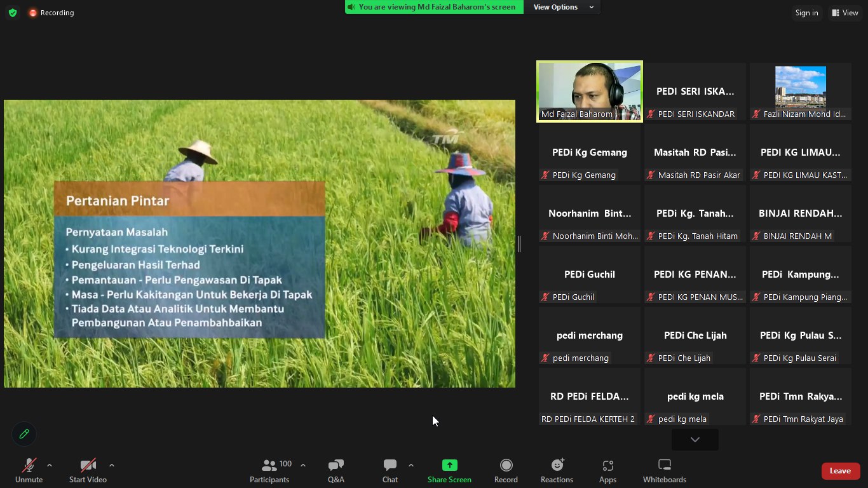
Task: Toggle Start Video camera on
Action: (x=88, y=471)
